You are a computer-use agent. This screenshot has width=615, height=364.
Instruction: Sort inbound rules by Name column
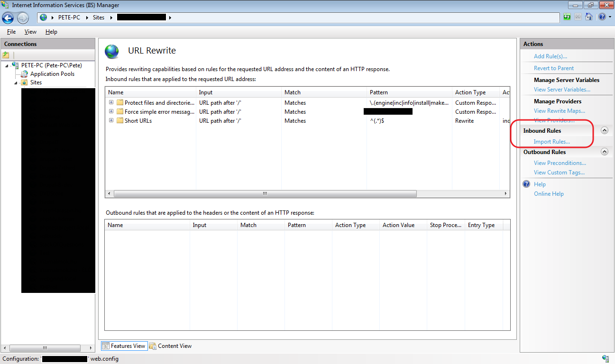click(x=151, y=92)
